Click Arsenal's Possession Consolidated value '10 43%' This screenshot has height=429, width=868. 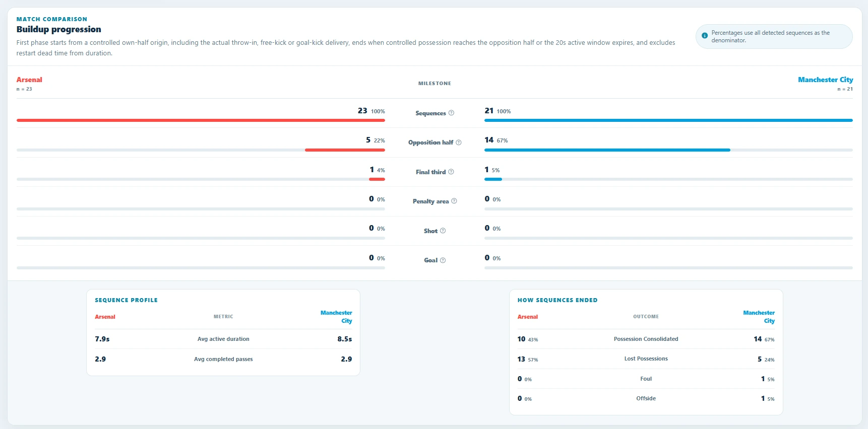(x=528, y=339)
